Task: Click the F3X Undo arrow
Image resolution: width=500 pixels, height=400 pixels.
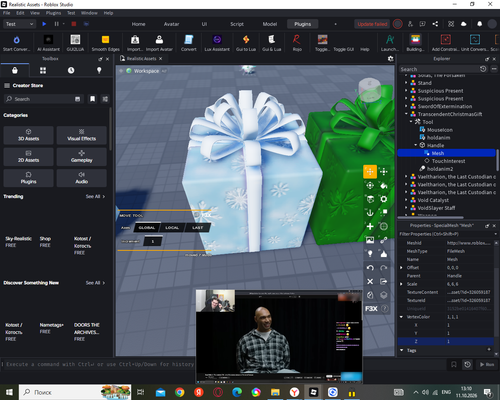Action: 370,268
